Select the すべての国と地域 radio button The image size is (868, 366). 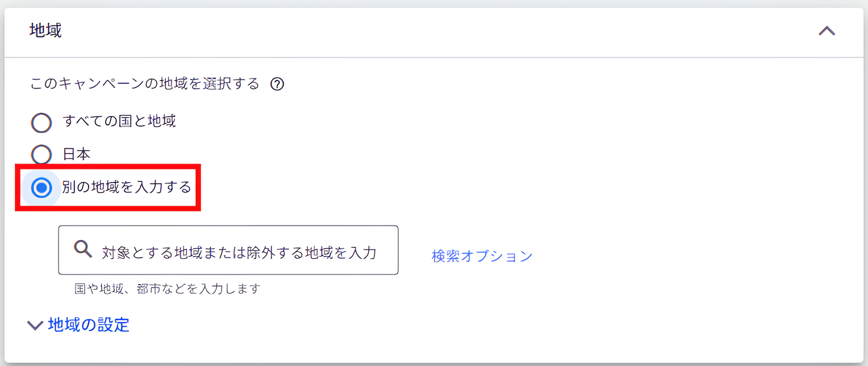tap(41, 122)
